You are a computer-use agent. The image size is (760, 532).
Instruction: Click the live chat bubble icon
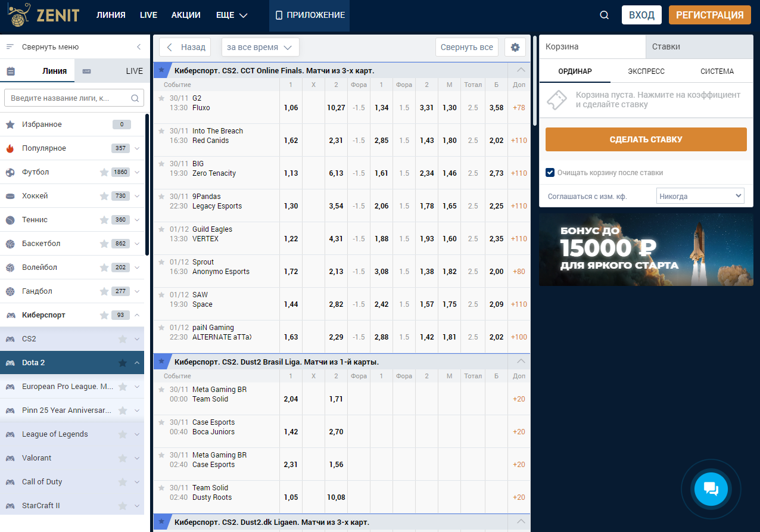click(711, 489)
